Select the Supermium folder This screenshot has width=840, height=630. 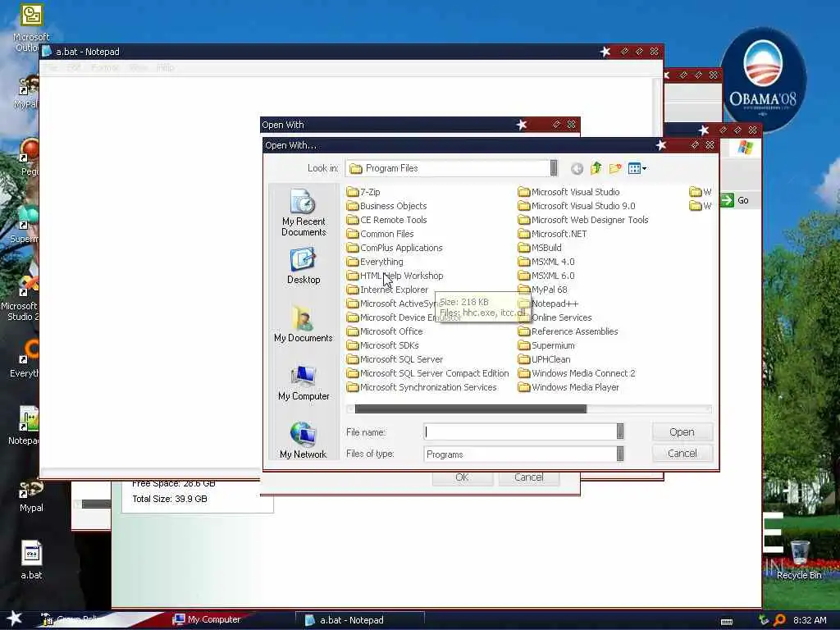[546, 345]
